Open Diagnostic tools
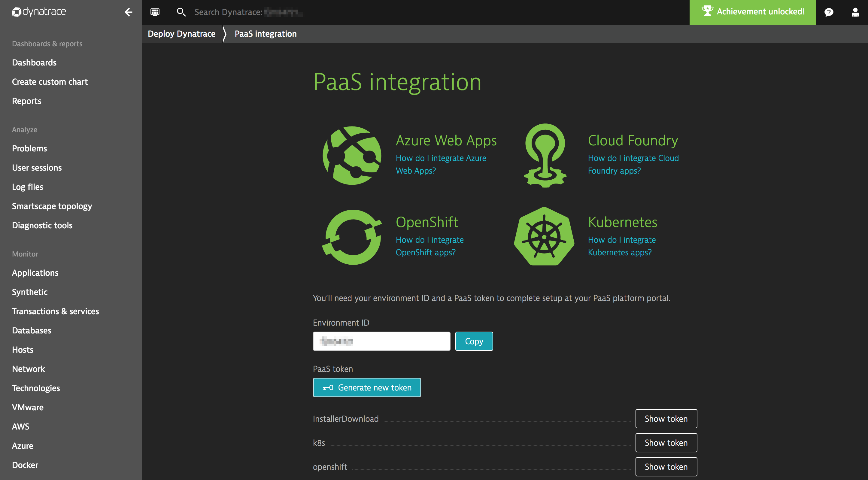Screen dimensions: 868x480 [x=42, y=225]
